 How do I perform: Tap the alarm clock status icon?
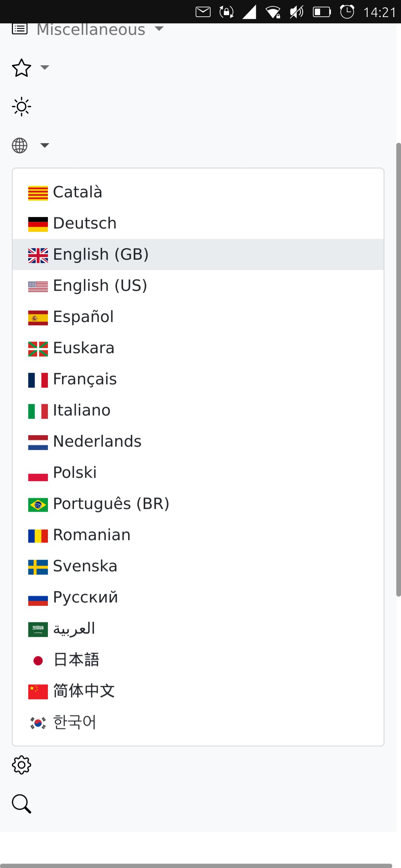pyautogui.click(x=347, y=12)
